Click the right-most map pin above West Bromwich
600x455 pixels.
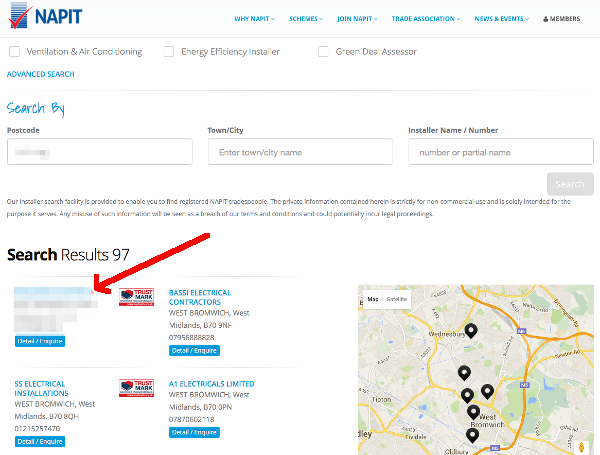(487, 391)
